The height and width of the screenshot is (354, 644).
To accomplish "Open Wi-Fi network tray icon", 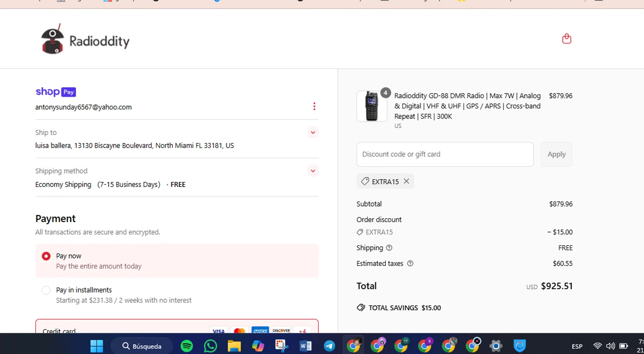I will pyautogui.click(x=597, y=346).
